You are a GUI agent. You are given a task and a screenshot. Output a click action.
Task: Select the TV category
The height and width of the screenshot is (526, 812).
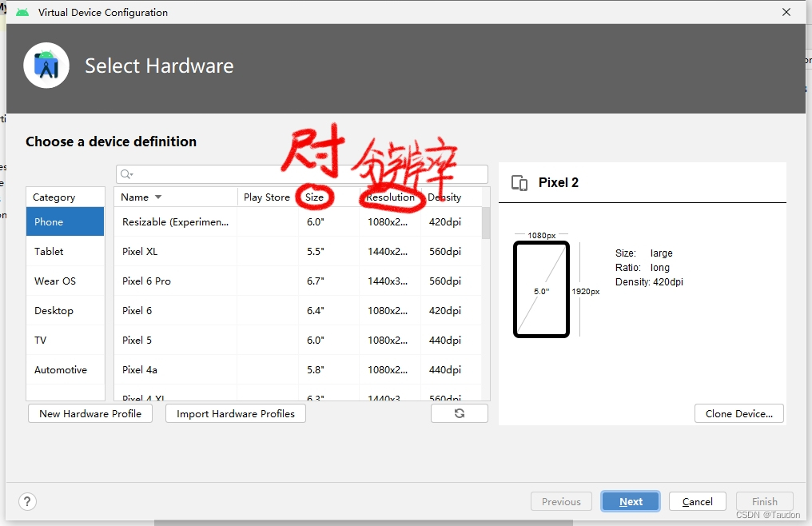click(66, 340)
